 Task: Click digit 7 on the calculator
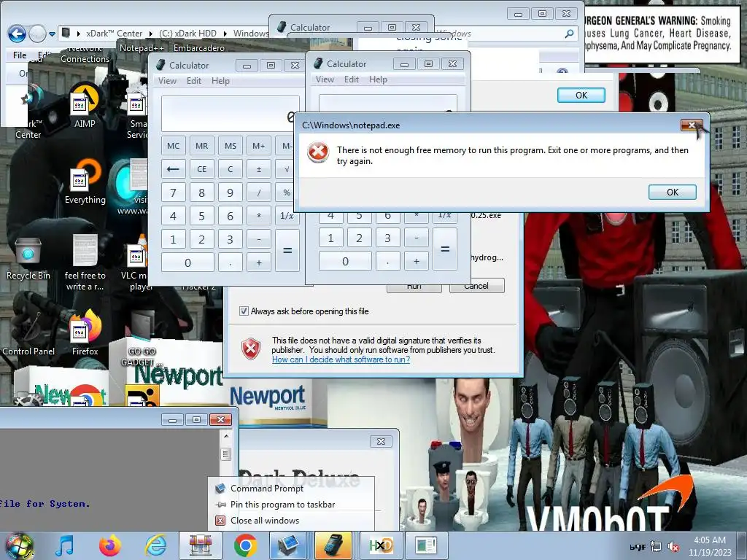(x=174, y=192)
